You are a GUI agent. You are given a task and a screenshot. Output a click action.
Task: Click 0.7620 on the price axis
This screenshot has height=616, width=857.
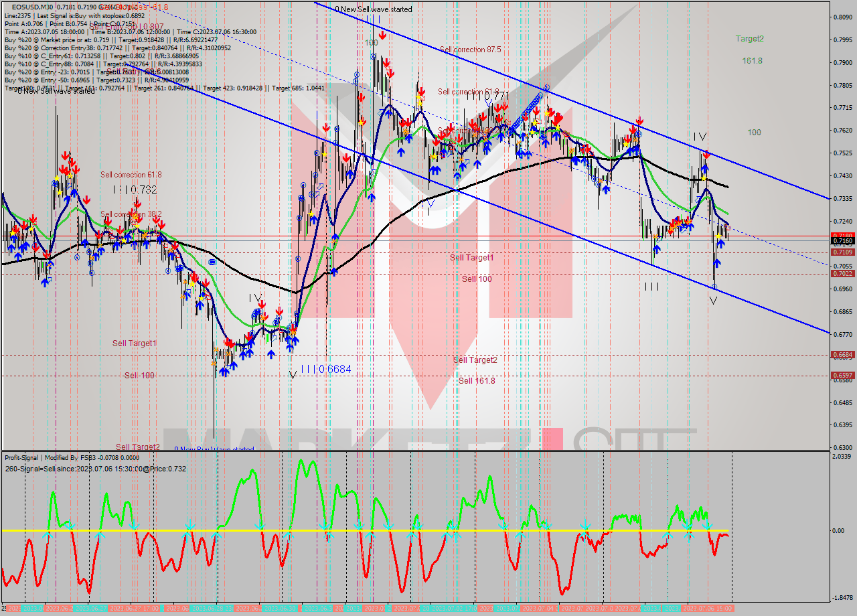pyautogui.click(x=842, y=131)
